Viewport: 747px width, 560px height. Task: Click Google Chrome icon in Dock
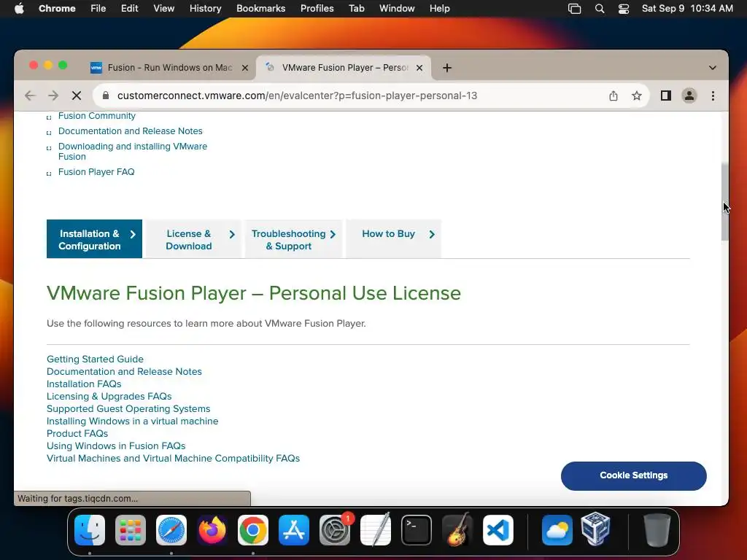tap(253, 530)
